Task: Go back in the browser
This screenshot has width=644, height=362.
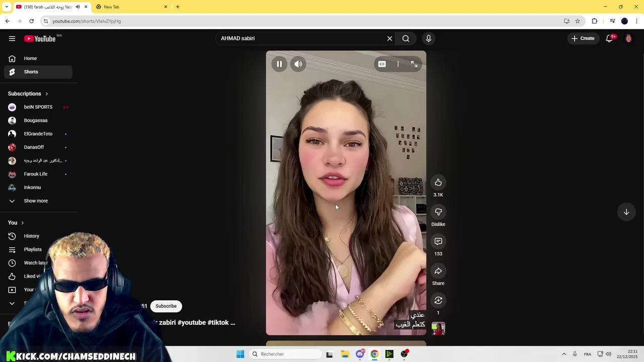Action: [7, 21]
